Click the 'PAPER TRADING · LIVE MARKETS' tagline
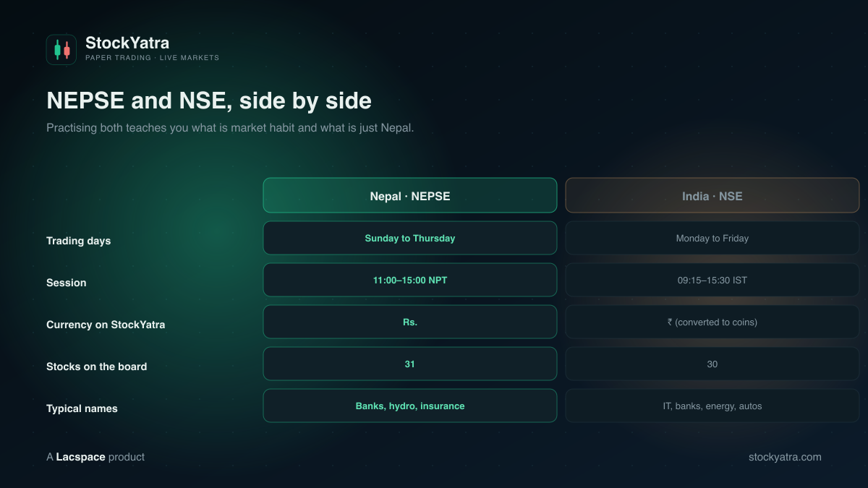 152,58
